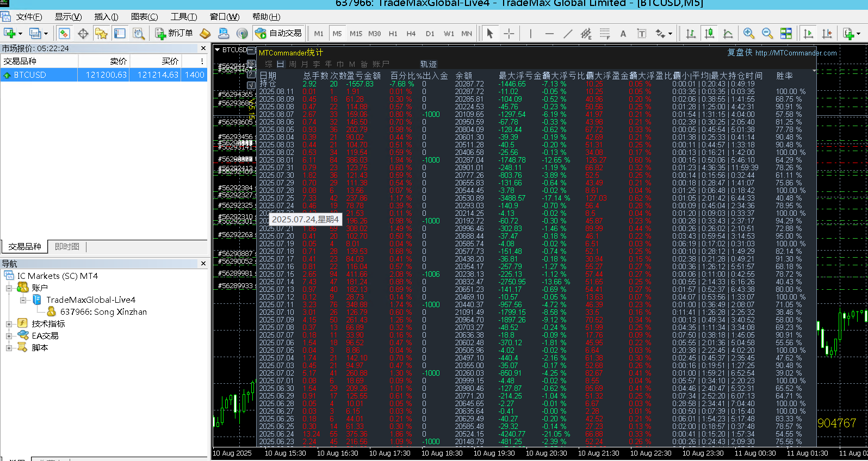
Task: Click the Zoom Out magnifier icon
Action: point(767,34)
